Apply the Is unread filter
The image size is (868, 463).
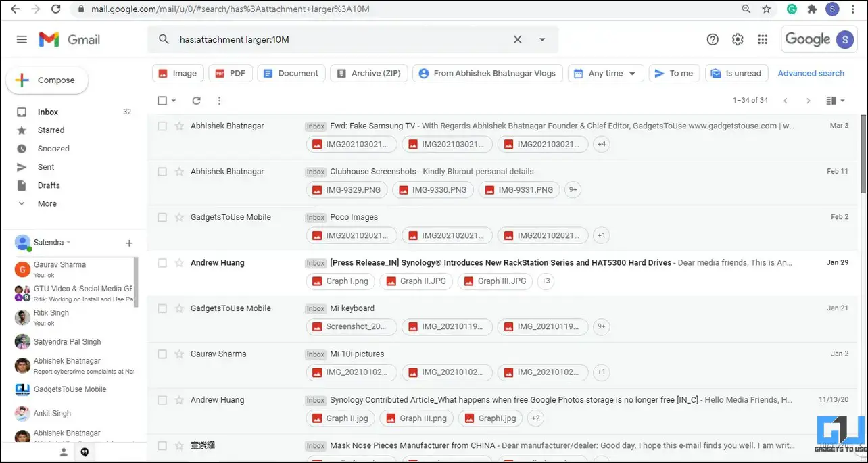(736, 74)
